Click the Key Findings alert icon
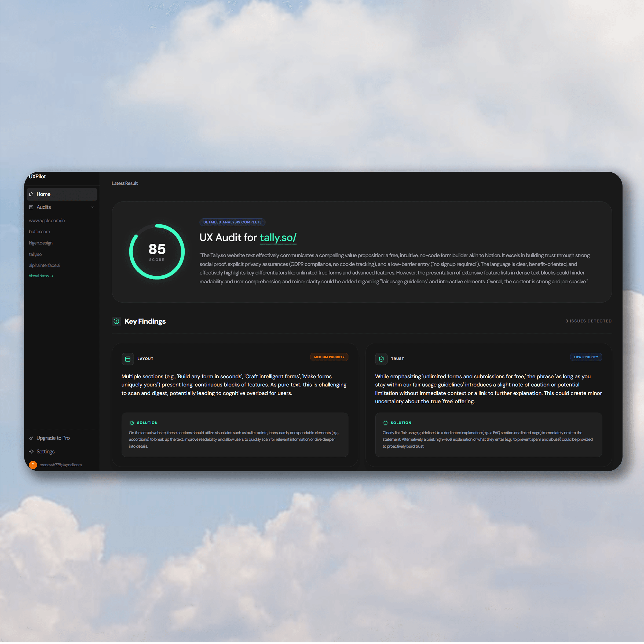Viewport: 644px width, 644px height. (116, 321)
